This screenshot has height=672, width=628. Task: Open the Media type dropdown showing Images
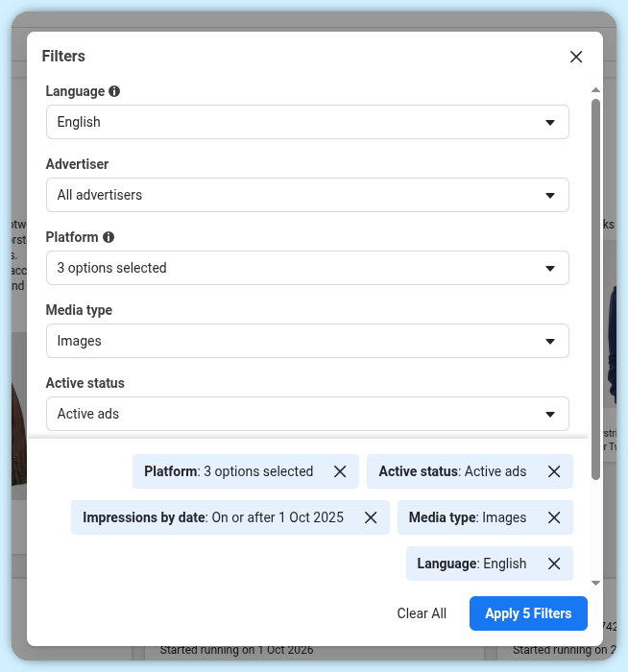[307, 341]
